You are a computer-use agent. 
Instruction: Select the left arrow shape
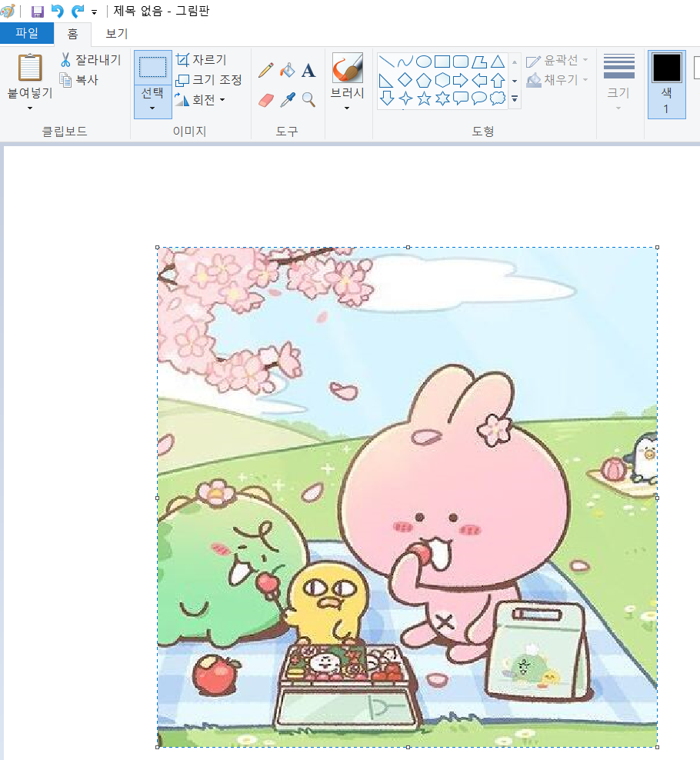(479, 80)
